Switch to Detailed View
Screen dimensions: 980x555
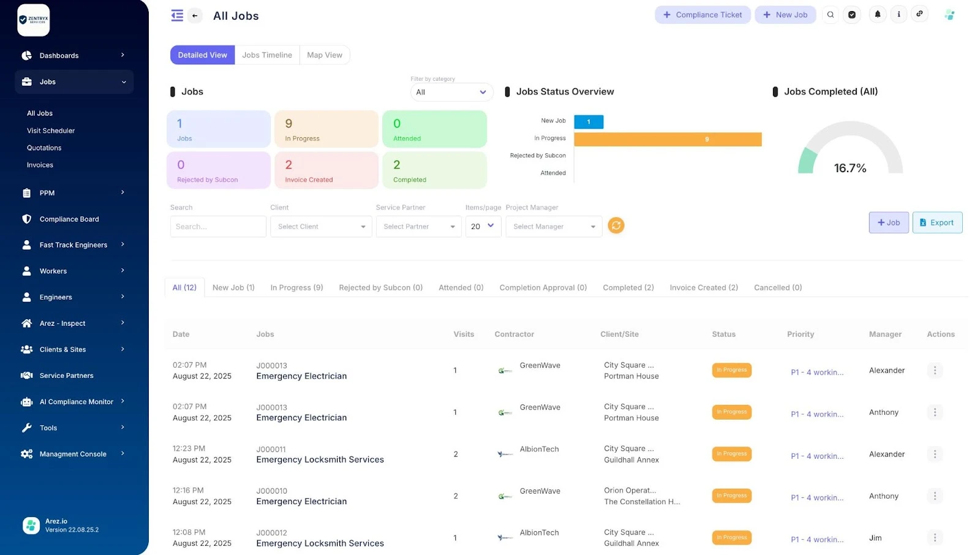tap(202, 55)
